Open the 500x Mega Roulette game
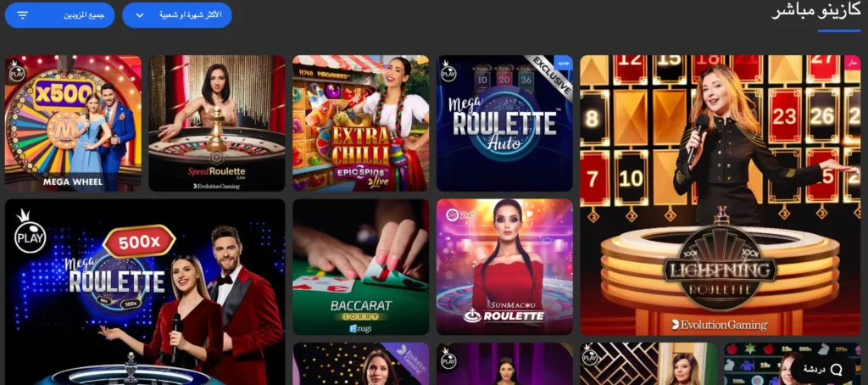The height and width of the screenshot is (385, 868). pos(145,292)
